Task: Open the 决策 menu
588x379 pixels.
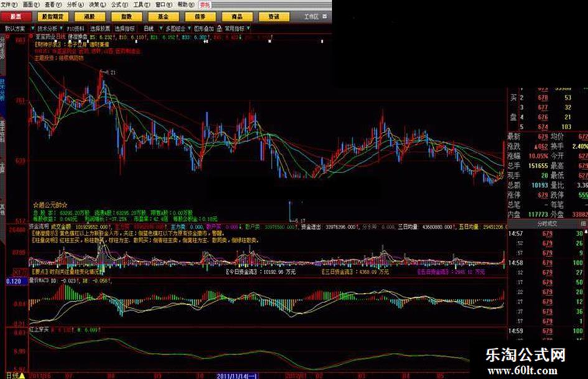Action: (96, 4)
